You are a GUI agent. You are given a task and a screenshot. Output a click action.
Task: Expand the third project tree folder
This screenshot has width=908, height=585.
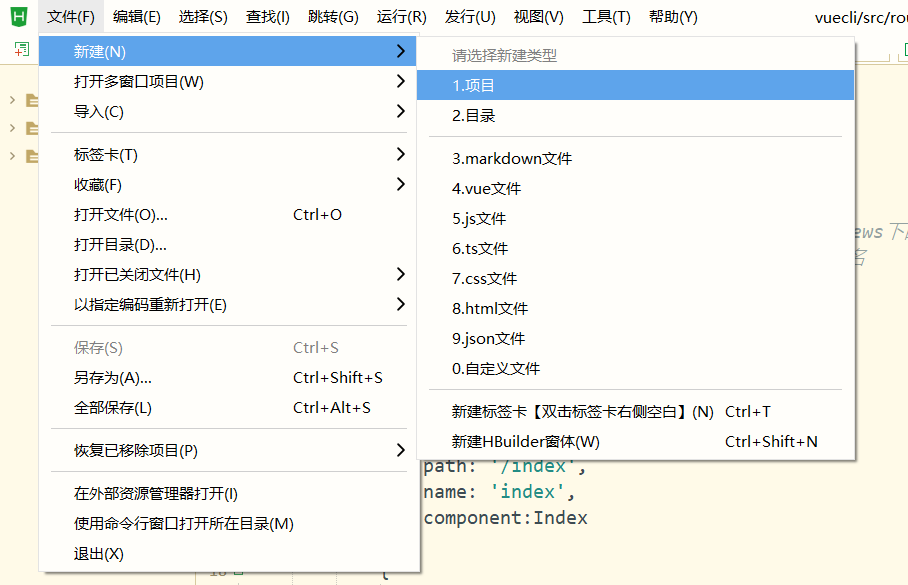tap(12, 156)
